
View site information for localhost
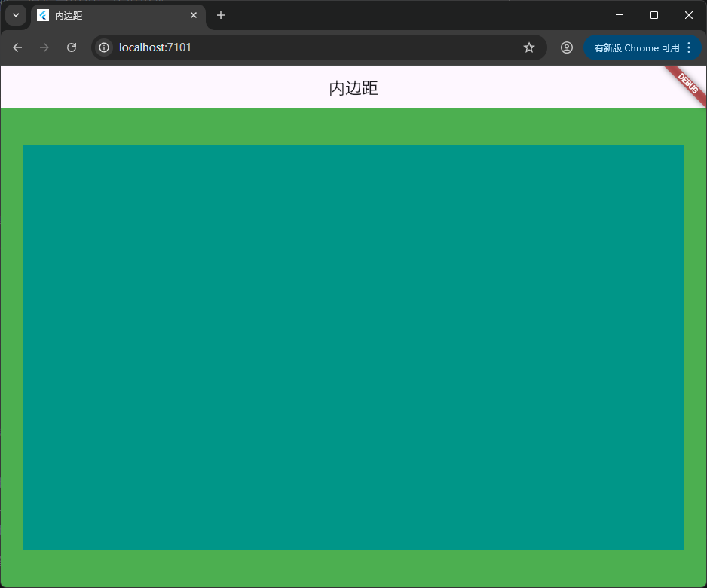pyautogui.click(x=104, y=47)
